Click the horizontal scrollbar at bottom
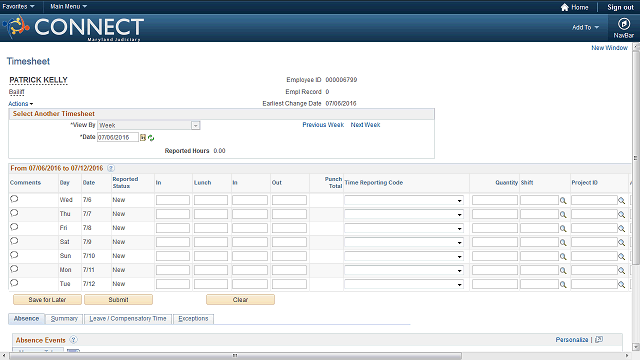 click(236, 356)
